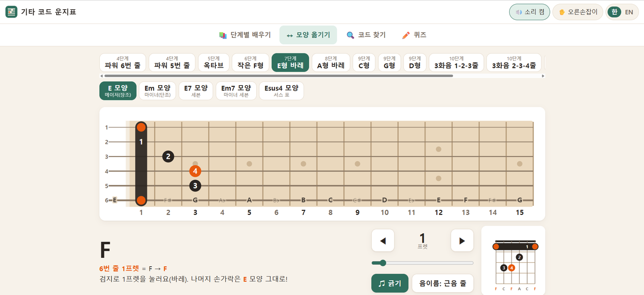Choose the Em 모양 minor shape
The width and height of the screenshot is (644, 295).
tap(157, 91)
